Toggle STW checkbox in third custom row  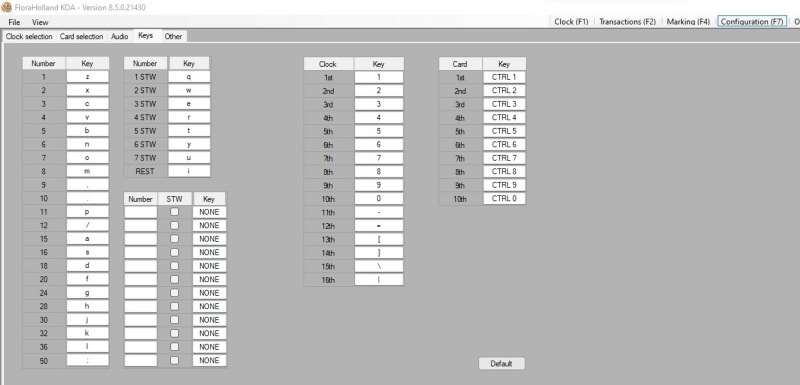coord(174,239)
